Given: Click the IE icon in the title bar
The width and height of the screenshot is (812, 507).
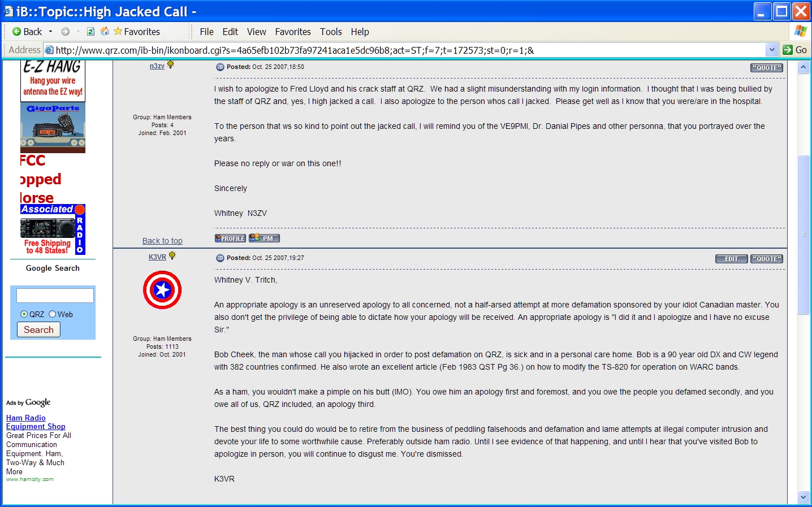Looking at the screenshot, I should point(8,11).
